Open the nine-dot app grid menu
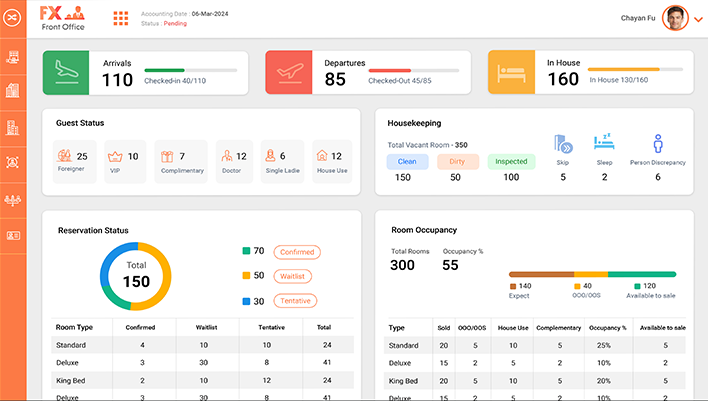708x401 pixels. tap(120, 18)
